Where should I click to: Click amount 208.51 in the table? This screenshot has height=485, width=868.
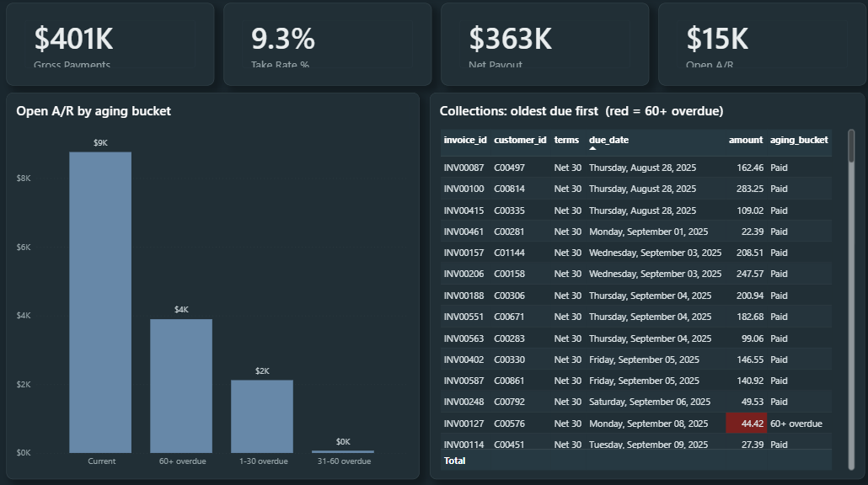pyautogui.click(x=749, y=253)
